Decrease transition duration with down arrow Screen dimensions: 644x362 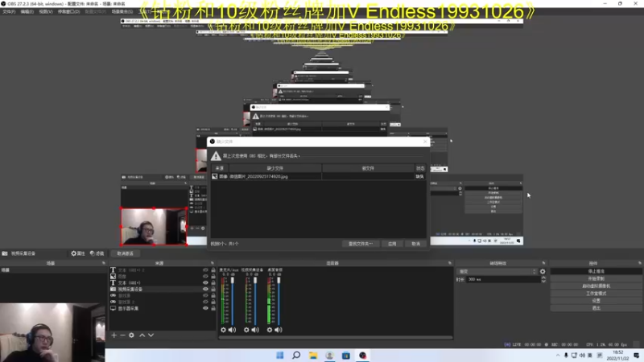(543, 281)
